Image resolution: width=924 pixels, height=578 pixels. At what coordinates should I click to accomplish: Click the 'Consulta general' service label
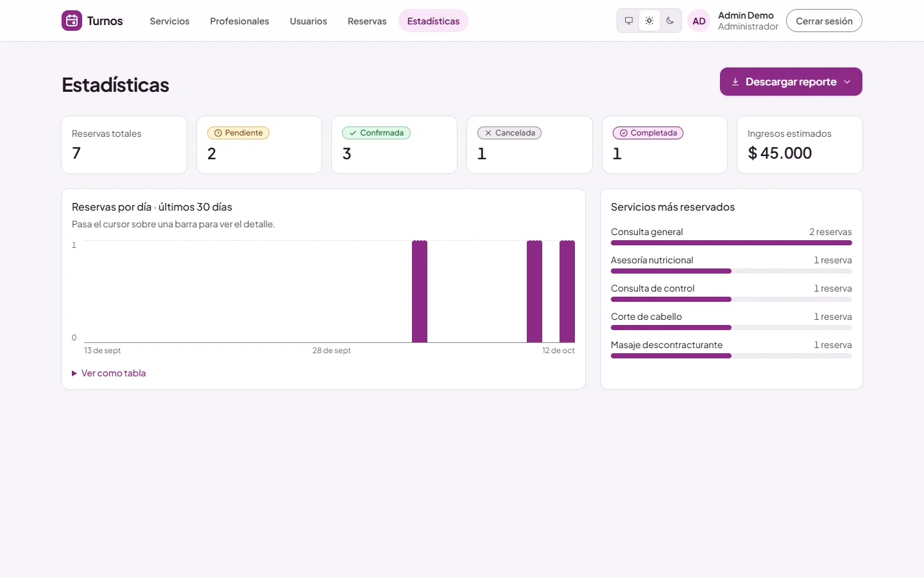click(x=647, y=232)
